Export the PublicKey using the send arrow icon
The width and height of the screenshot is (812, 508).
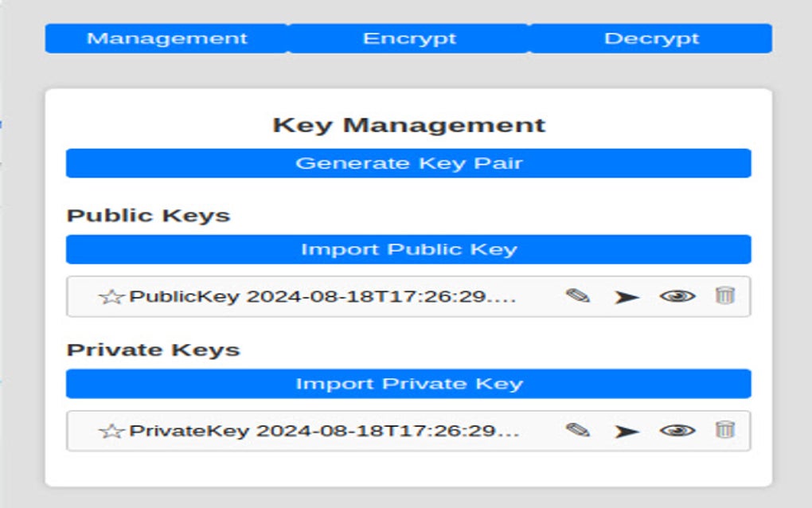[627, 296]
